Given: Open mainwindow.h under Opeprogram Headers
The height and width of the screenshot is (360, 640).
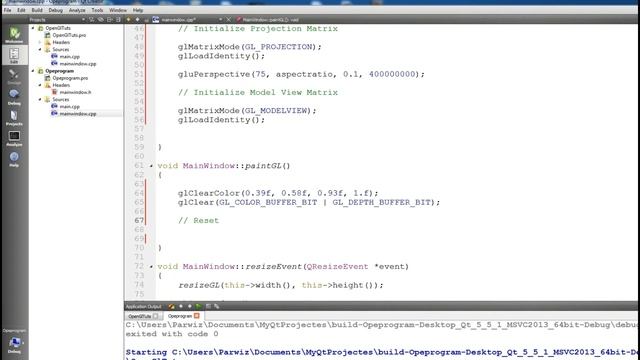Looking at the screenshot, I should (x=75, y=92).
